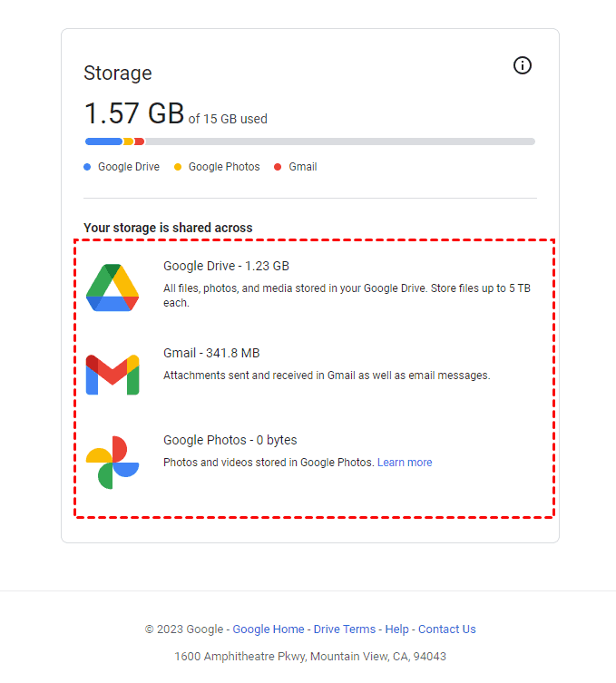This screenshot has height=683, width=616.
Task: Click the red Gmail legend dot
Action: (278, 167)
